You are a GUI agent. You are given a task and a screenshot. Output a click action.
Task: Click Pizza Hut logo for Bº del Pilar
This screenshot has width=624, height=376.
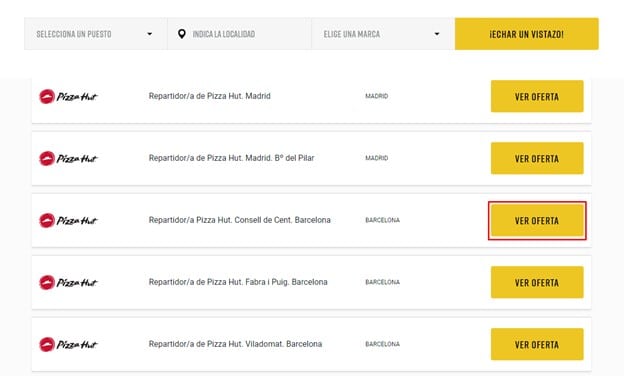point(68,158)
